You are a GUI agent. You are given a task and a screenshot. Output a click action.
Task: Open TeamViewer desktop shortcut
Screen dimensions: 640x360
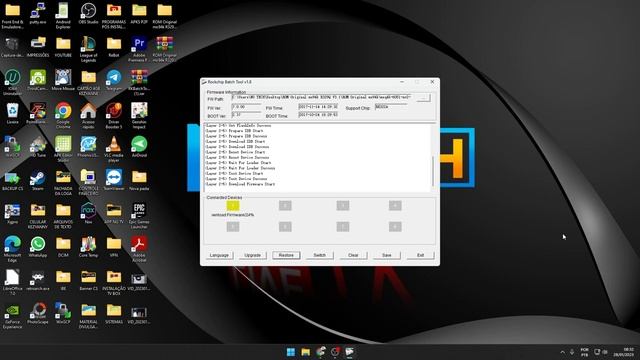point(113,180)
